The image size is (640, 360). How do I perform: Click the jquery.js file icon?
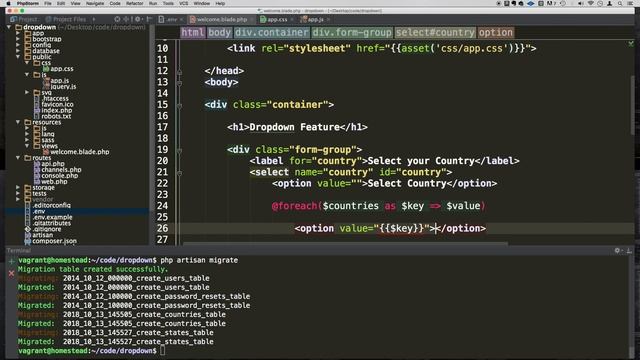pyautogui.click(x=46, y=87)
